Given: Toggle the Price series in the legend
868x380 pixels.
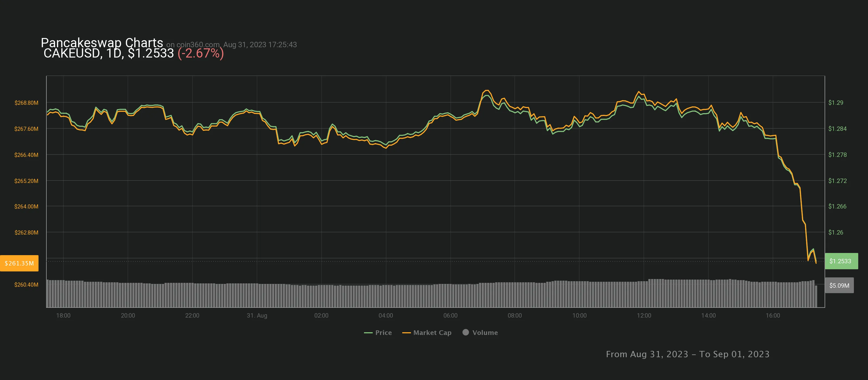Looking at the screenshot, I should (x=378, y=332).
